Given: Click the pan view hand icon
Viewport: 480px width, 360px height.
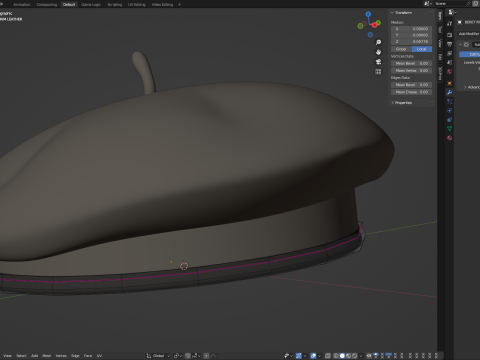Looking at the screenshot, I should [378, 52].
